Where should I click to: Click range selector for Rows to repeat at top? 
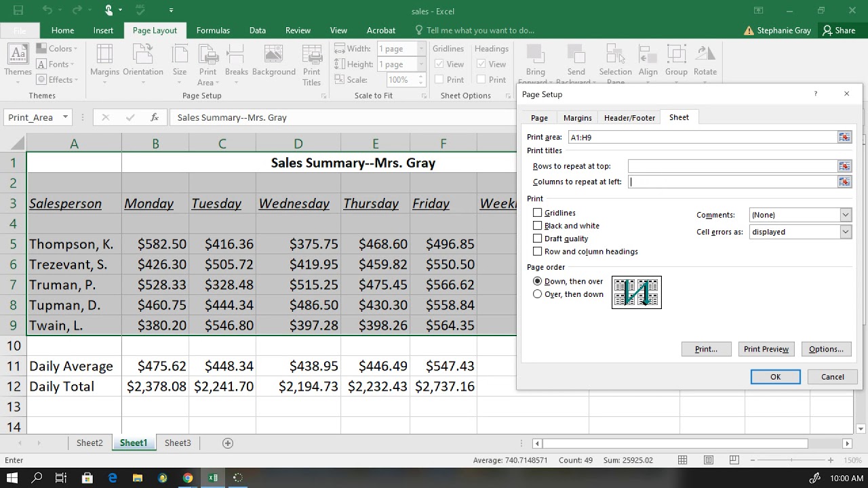pyautogui.click(x=844, y=166)
